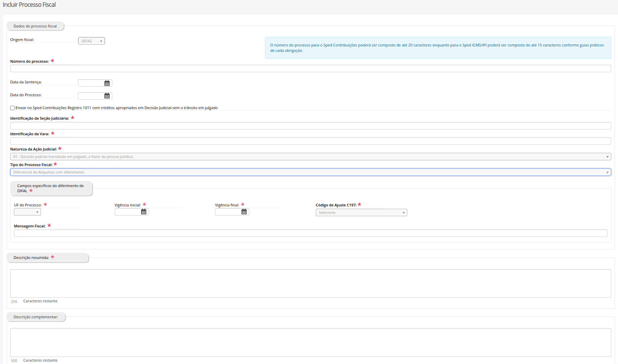Click the Origem fiscal label
The width and height of the screenshot is (618, 364).
pyautogui.click(x=22, y=40)
